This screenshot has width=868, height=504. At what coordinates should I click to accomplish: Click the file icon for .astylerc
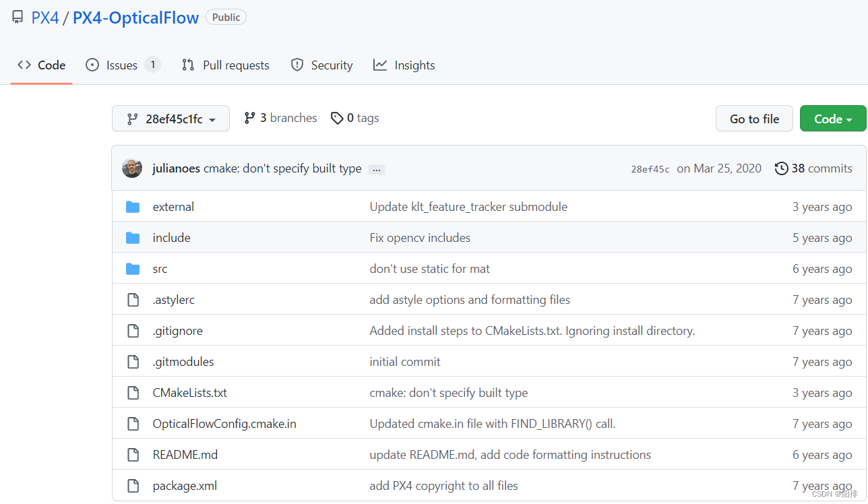(133, 300)
